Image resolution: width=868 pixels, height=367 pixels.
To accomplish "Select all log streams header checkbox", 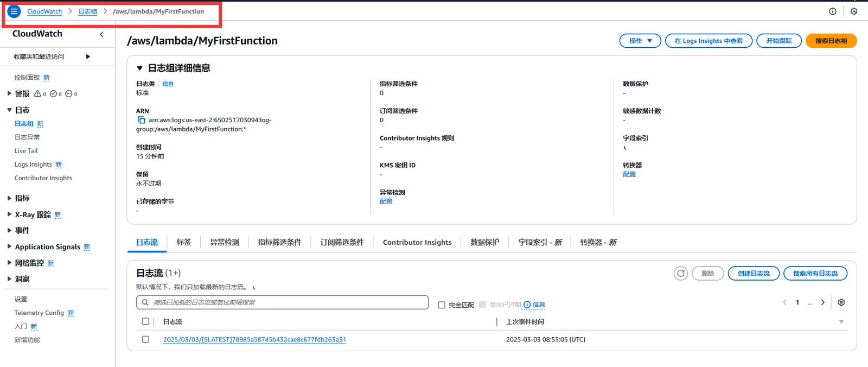I will [x=145, y=321].
